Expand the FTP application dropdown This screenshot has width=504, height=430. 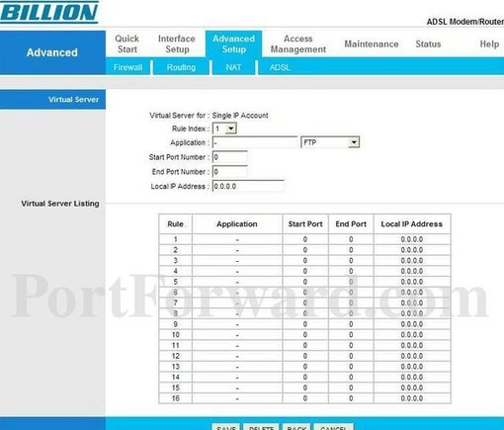click(x=330, y=142)
